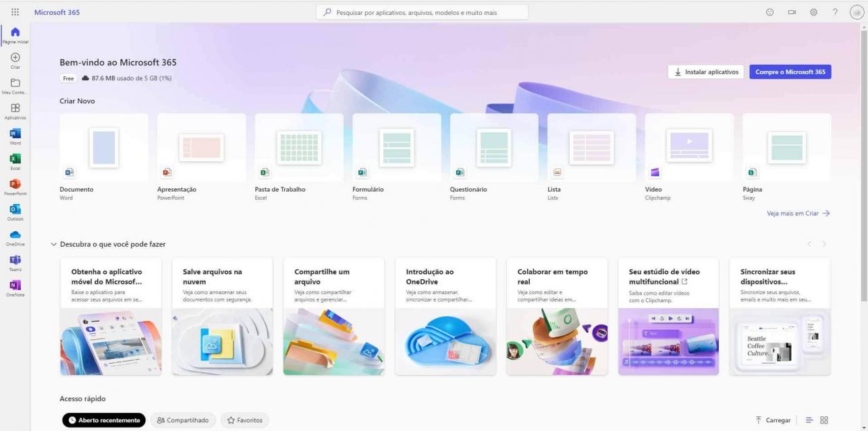
Task: Launch Excel from the sidebar
Action: tap(15, 161)
